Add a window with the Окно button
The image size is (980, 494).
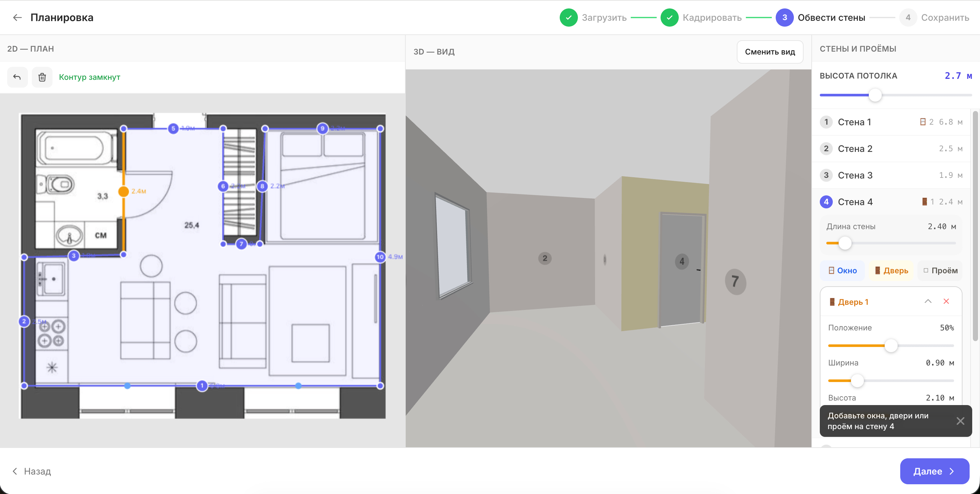pos(842,270)
